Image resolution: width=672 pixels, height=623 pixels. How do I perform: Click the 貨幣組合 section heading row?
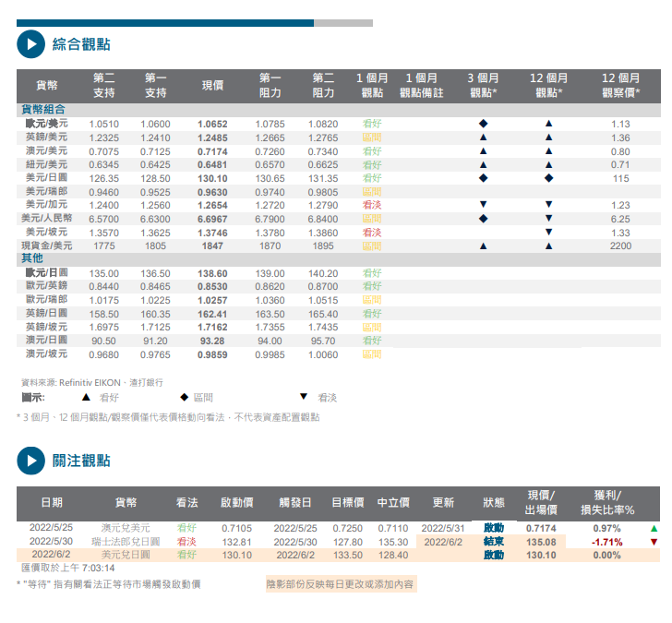[43, 110]
